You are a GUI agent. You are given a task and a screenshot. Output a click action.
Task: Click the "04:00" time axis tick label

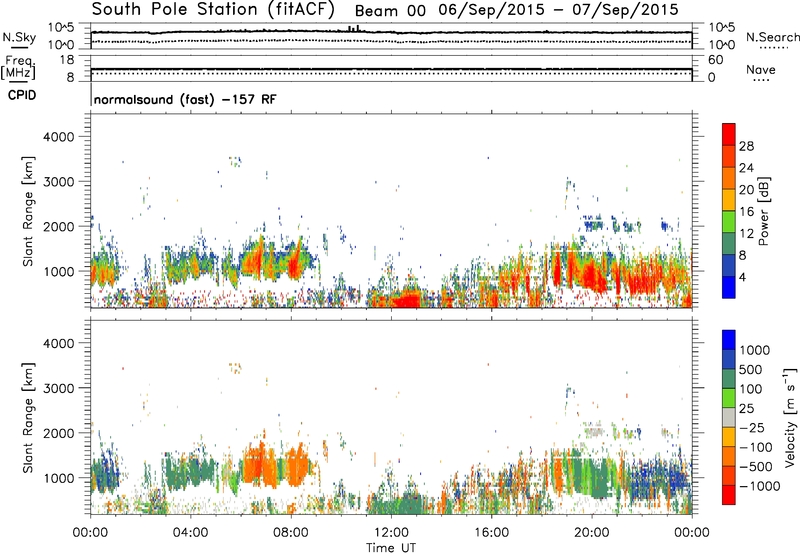(x=190, y=533)
